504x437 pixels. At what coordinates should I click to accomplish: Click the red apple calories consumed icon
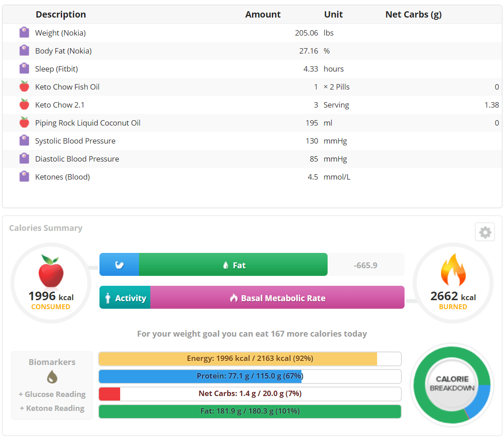(51, 271)
